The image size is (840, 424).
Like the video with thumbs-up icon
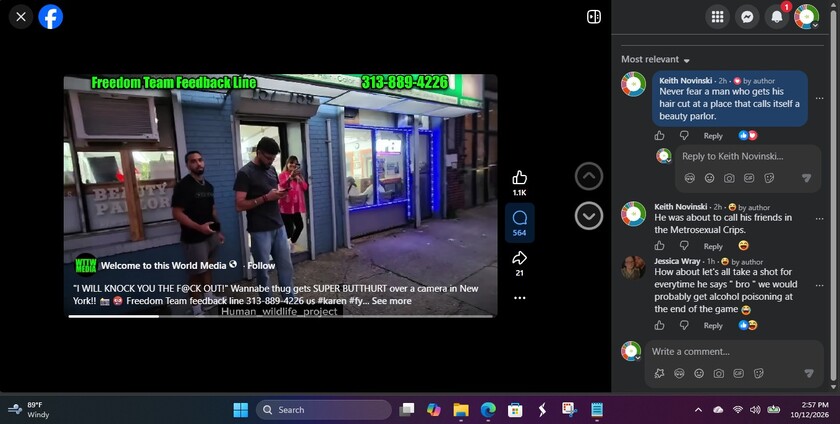[x=519, y=177]
